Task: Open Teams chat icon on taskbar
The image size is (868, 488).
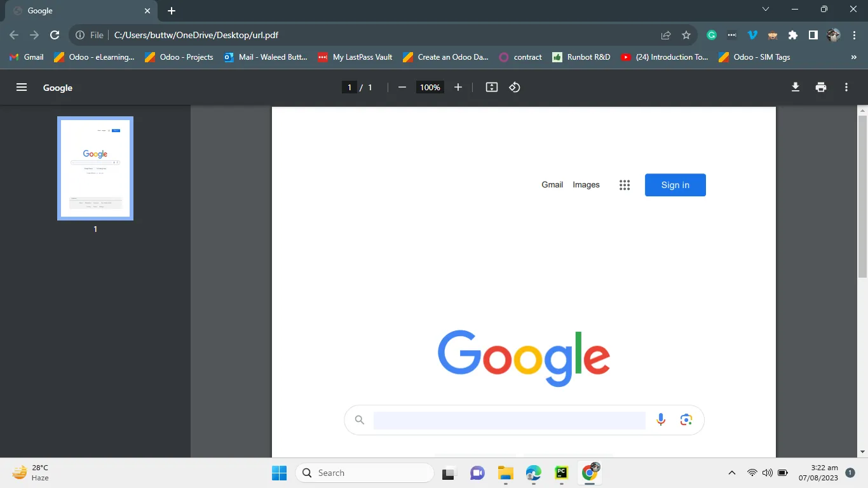Action: (477, 473)
